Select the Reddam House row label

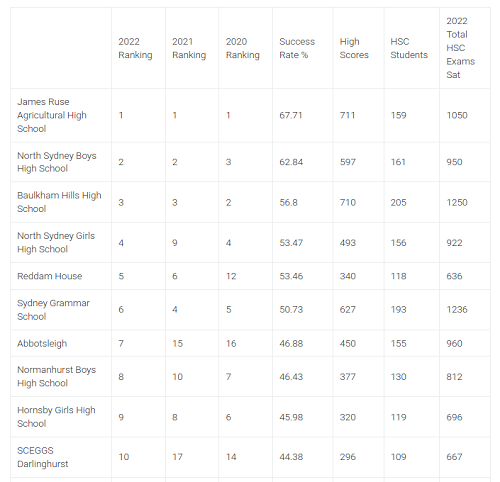pos(49,276)
